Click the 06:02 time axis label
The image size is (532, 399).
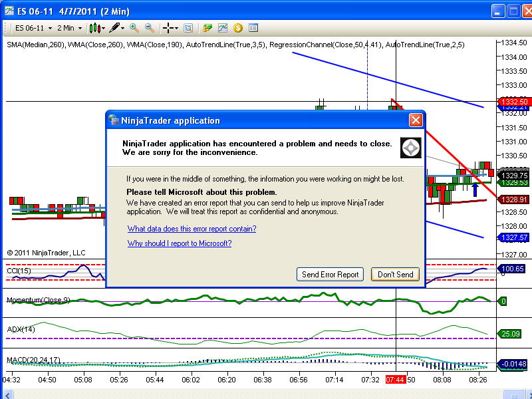191,379
